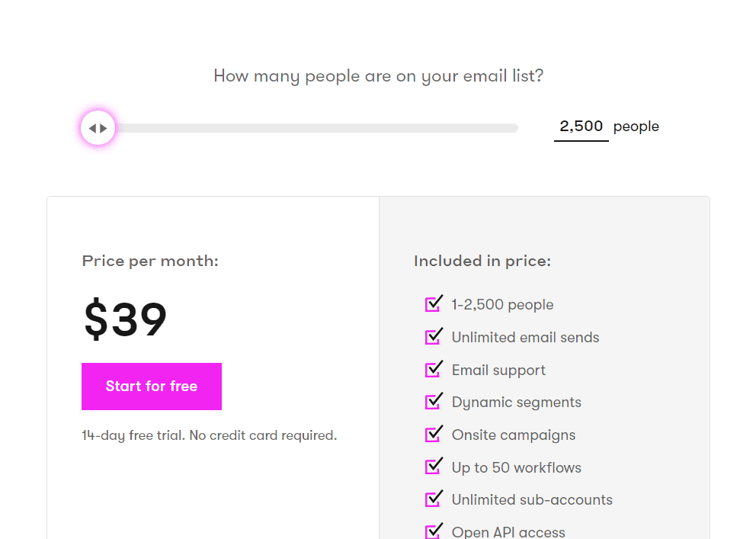Click the 'Price per month:' label
Screen dimensions: 756x539
point(150,261)
